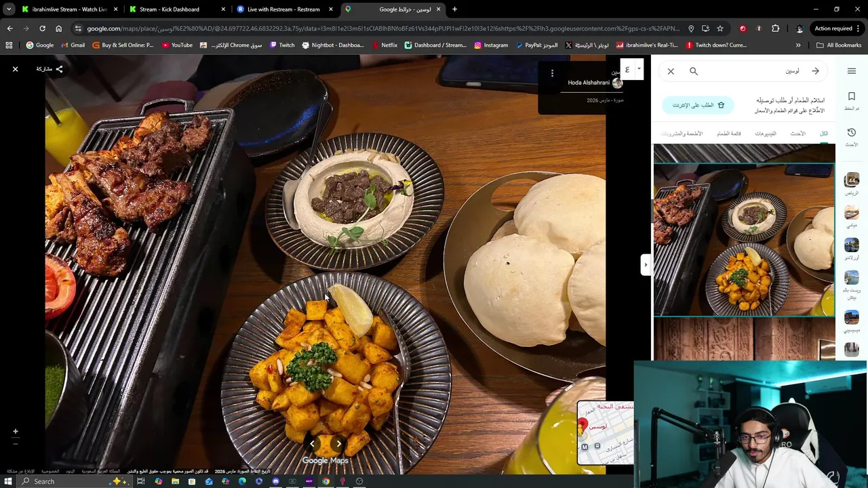Open a new browser tab with the plus
Screen dimensions: 868x488
454,9
